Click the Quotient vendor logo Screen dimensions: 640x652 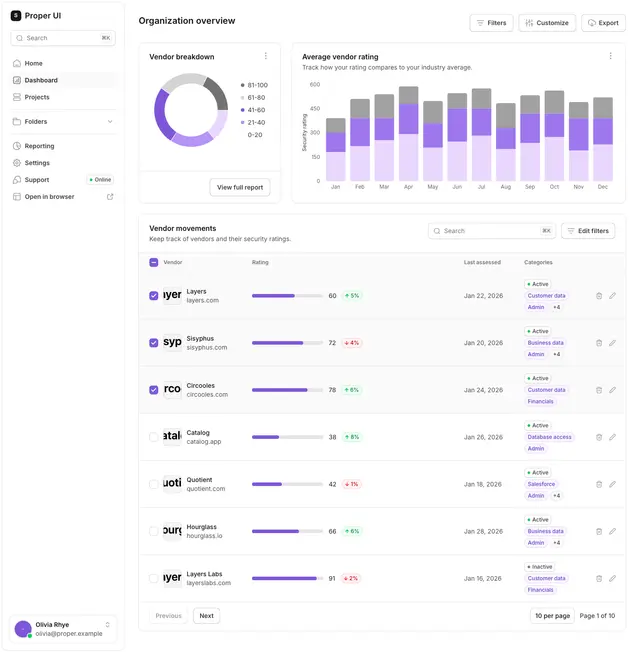(x=172, y=484)
